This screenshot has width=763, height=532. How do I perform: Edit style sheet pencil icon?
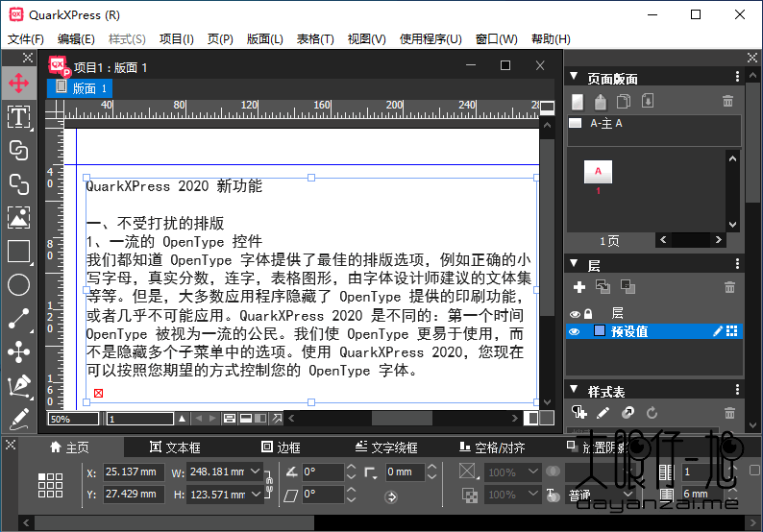(x=603, y=413)
